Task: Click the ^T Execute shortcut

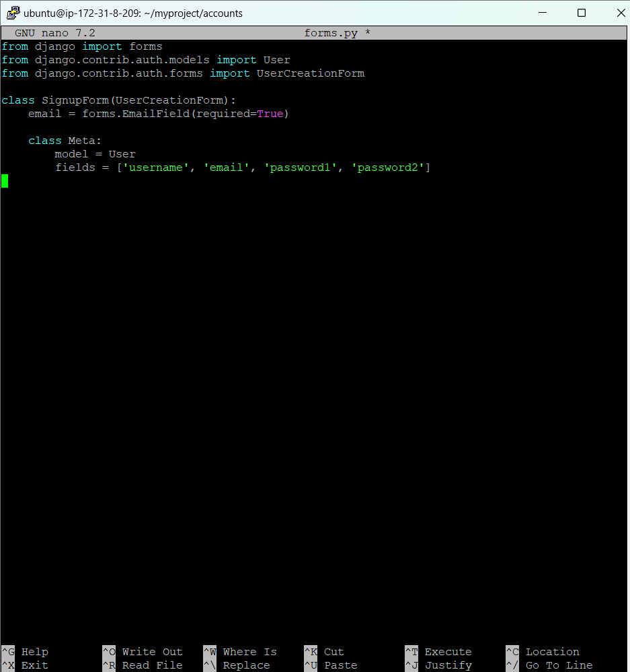Action: coord(438,652)
